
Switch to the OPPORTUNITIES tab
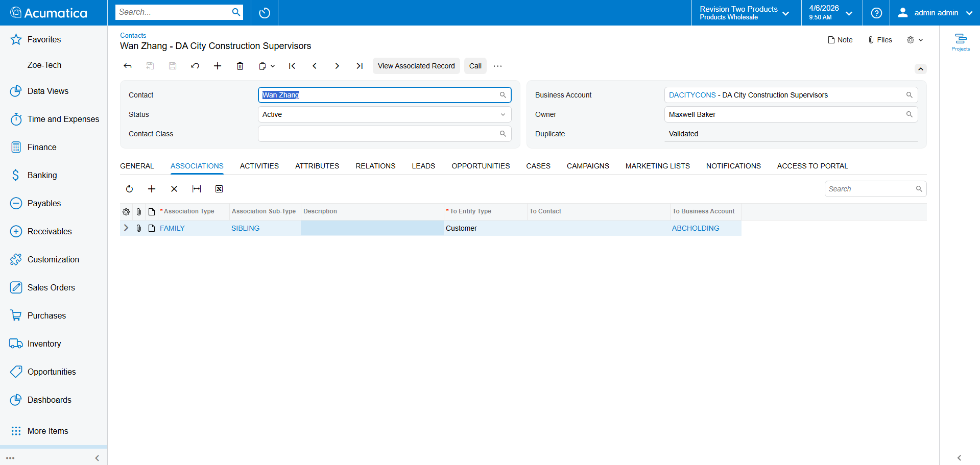pos(481,166)
